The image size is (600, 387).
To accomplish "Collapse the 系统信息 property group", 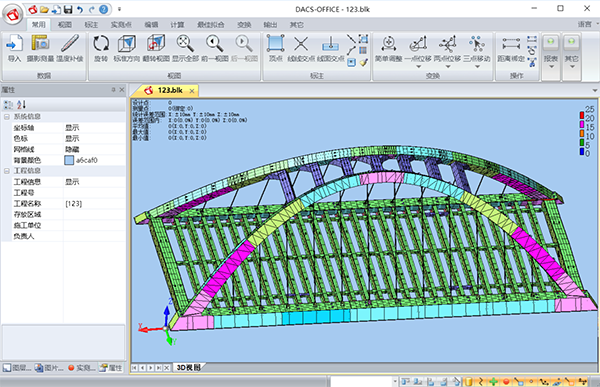I will 7,116.
